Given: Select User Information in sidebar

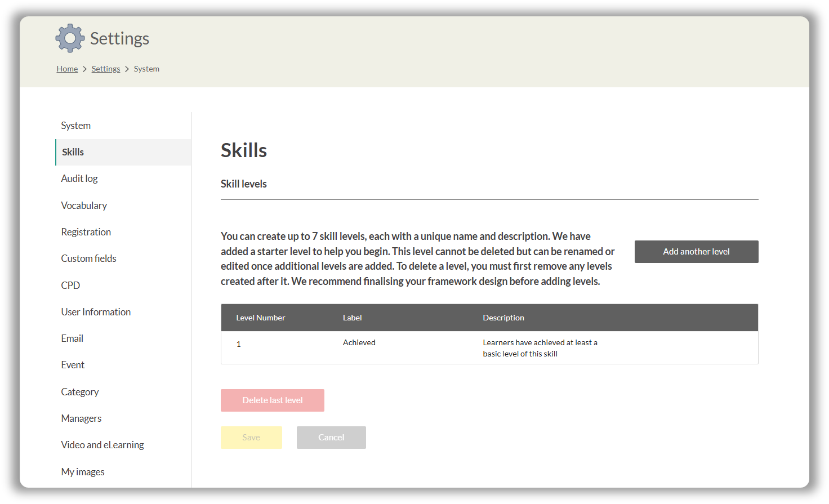Looking at the screenshot, I should [x=96, y=312].
